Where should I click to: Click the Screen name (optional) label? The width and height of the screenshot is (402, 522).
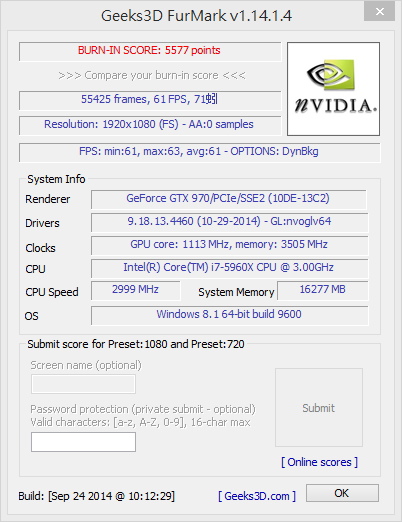click(x=86, y=365)
